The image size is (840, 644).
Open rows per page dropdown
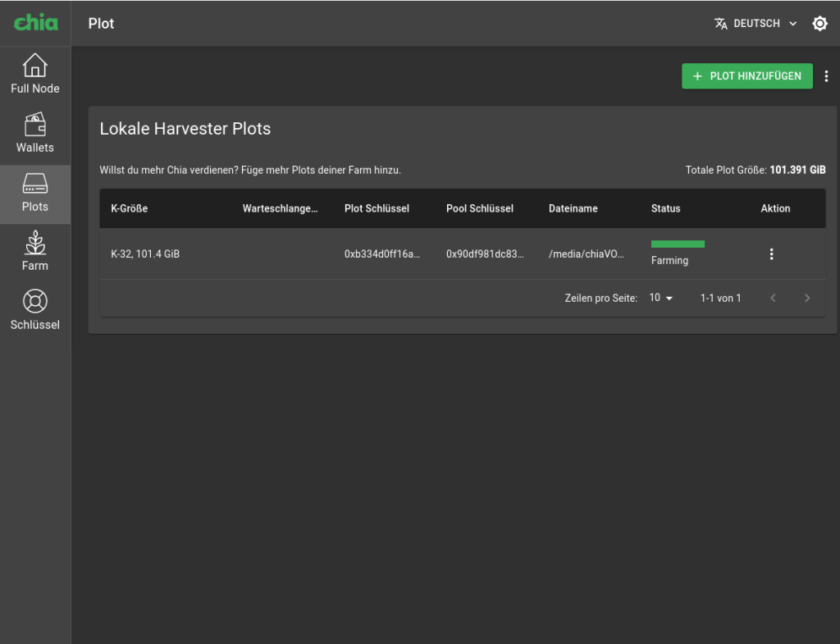pyautogui.click(x=660, y=298)
